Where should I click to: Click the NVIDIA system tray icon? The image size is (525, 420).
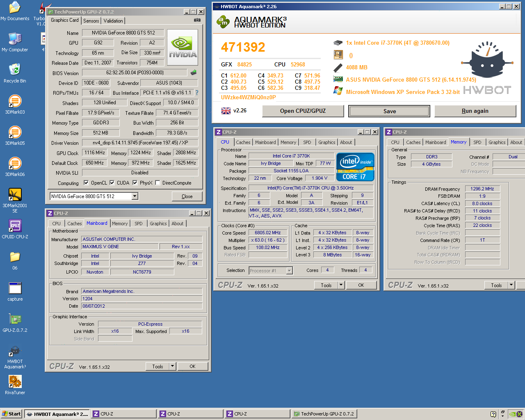point(512,414)
